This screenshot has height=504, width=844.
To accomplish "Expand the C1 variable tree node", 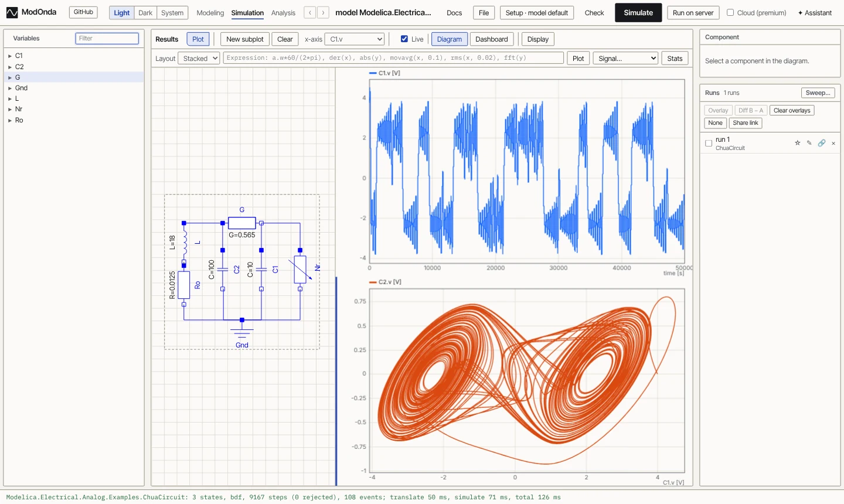I will pos(10,56).
